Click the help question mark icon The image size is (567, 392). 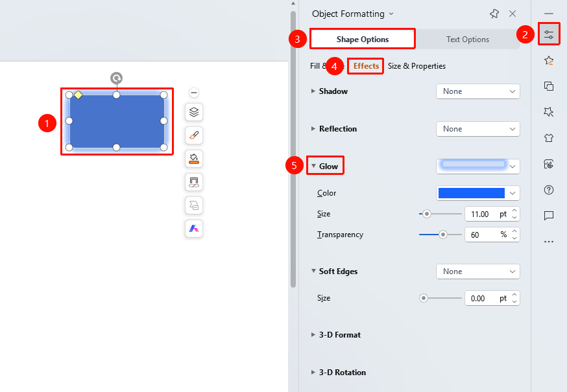click(549, 190)
